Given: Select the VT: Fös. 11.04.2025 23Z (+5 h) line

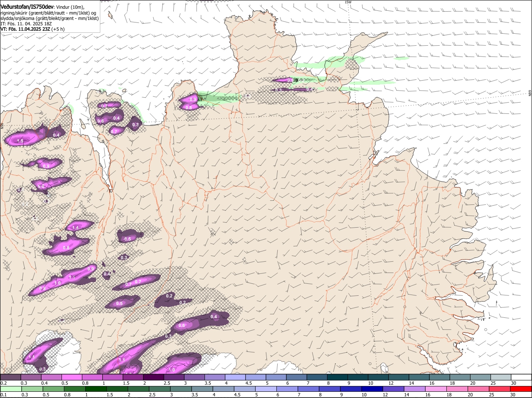Looking at the screenshot, I should tap(32, 29).
